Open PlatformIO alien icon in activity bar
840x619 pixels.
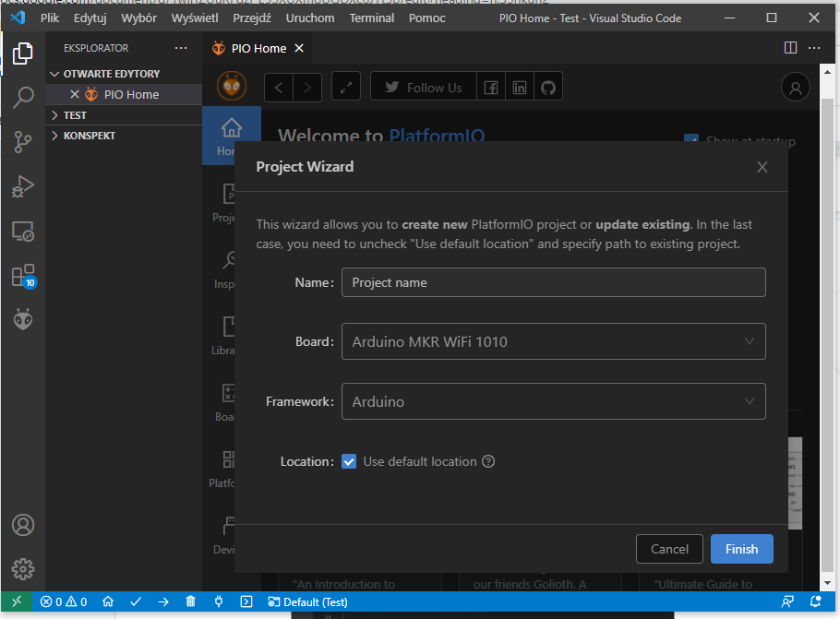22,320
